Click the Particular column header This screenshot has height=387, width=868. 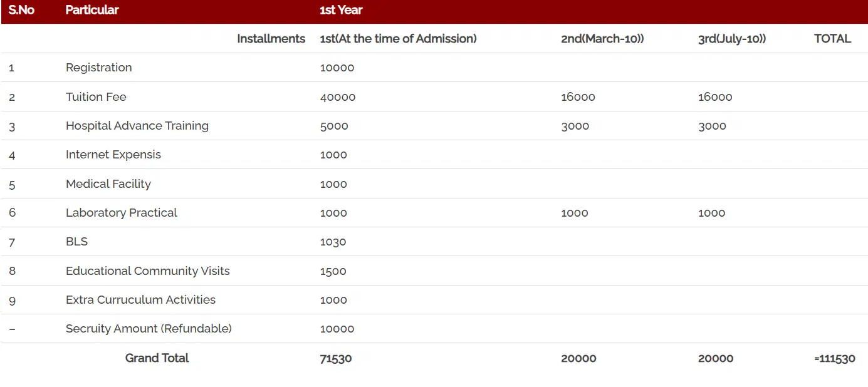(92, 10)
